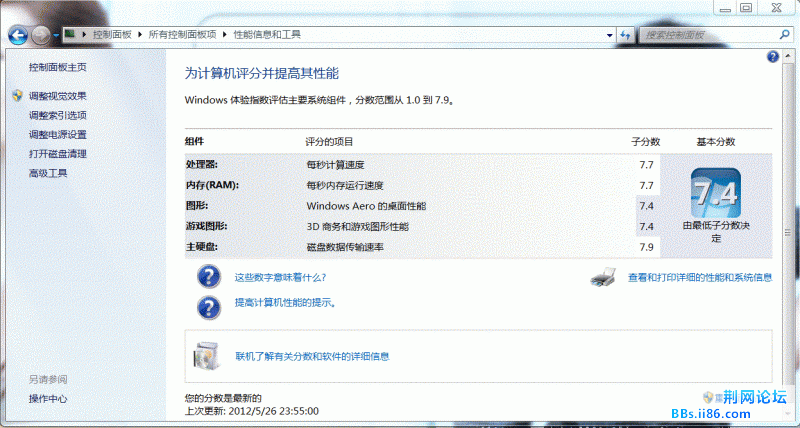800x428 pixels.
Task: Click 每秒计算速度 description text
Action: click(x=335, y=165)
